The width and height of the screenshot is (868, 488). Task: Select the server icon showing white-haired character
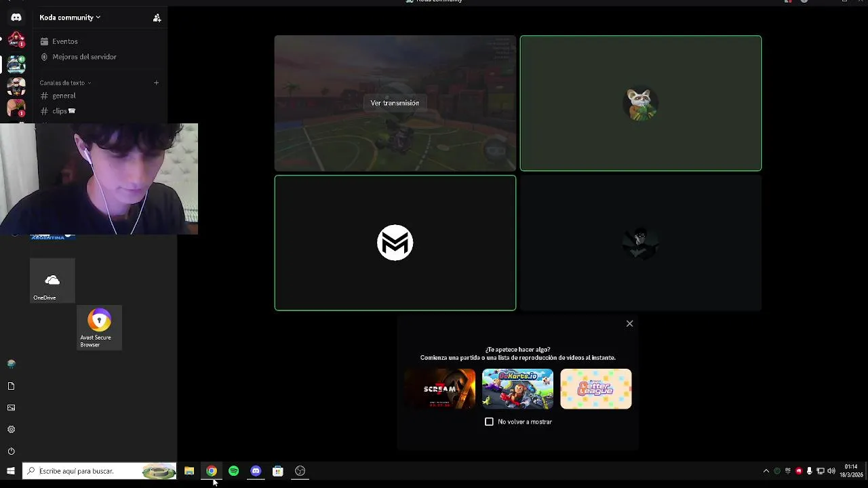point(16,86)
